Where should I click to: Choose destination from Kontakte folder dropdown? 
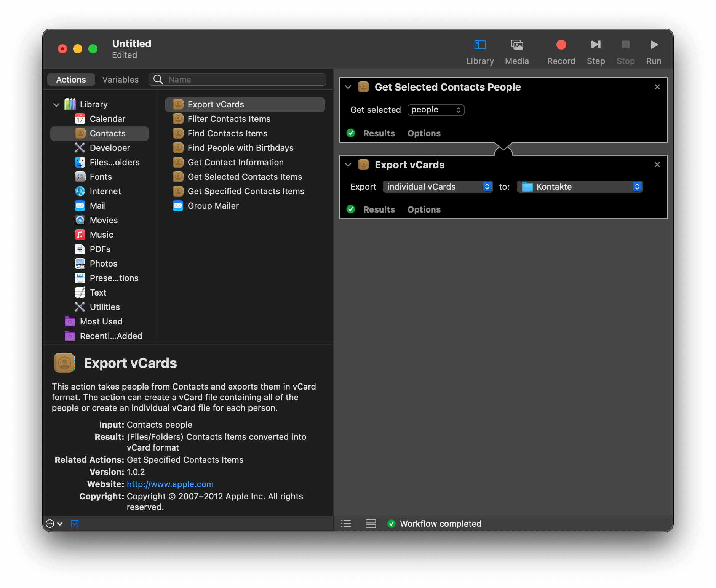click(x=580, y=187)
